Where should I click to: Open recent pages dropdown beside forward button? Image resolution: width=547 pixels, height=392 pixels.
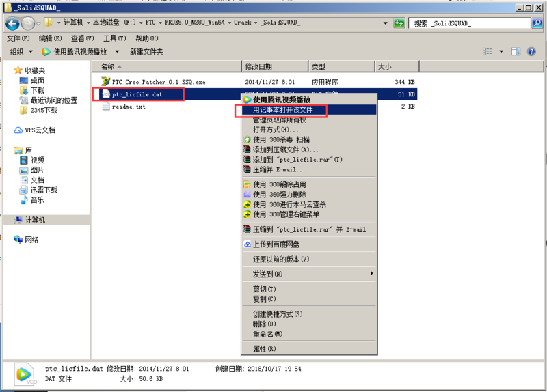(x=38, y=24)
